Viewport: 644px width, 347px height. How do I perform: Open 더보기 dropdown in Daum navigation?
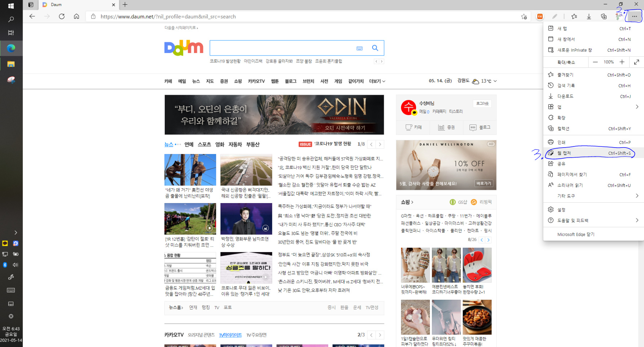[377, 81]
